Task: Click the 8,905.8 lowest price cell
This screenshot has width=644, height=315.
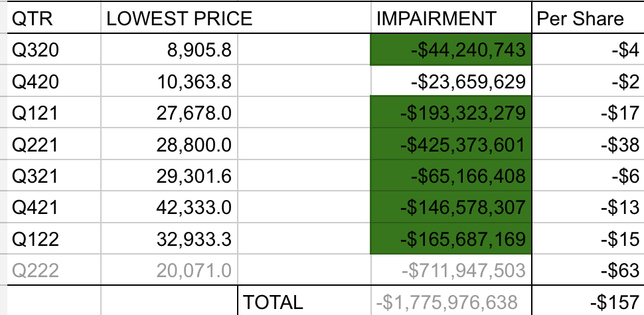Action: pyautogui.click(x=169, y=49)
